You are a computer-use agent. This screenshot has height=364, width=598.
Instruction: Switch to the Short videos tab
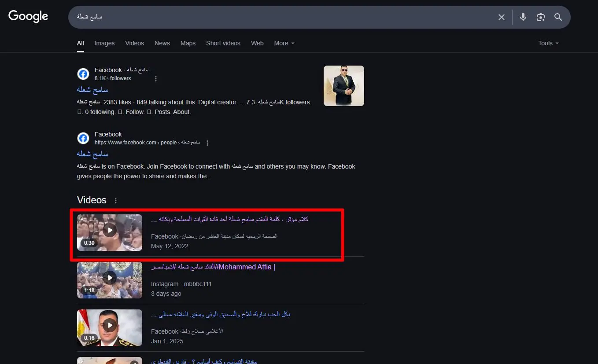click(223, 43)
